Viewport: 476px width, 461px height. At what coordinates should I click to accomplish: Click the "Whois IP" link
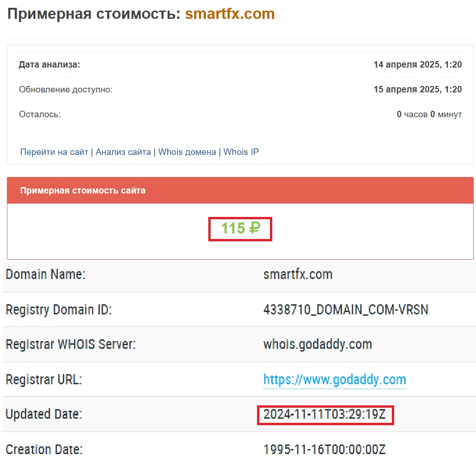241,152
